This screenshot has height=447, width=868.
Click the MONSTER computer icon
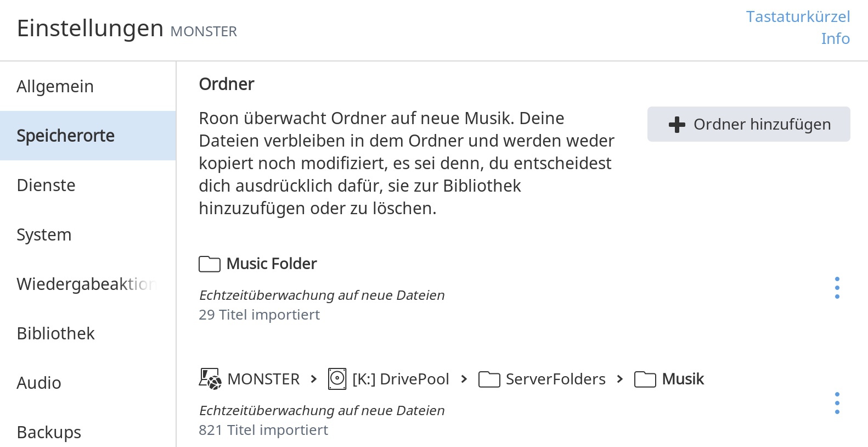(210, 379)
